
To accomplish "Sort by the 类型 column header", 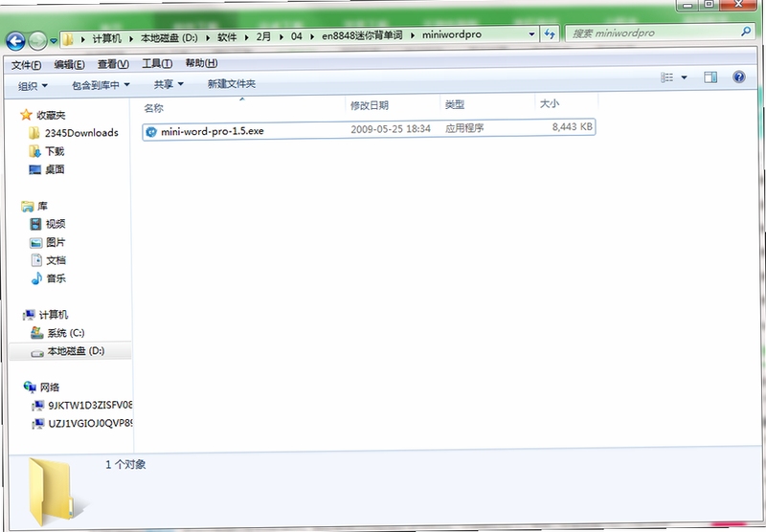I will coord(455,104).
